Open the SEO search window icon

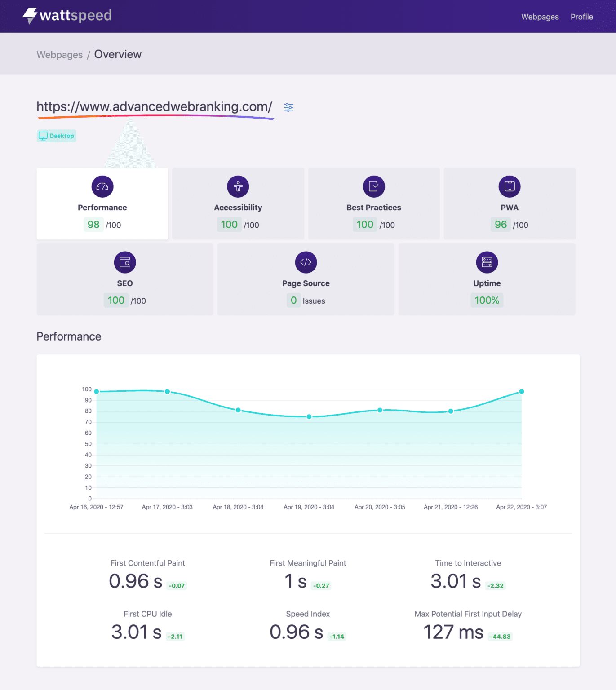click(x=125, y=262)
